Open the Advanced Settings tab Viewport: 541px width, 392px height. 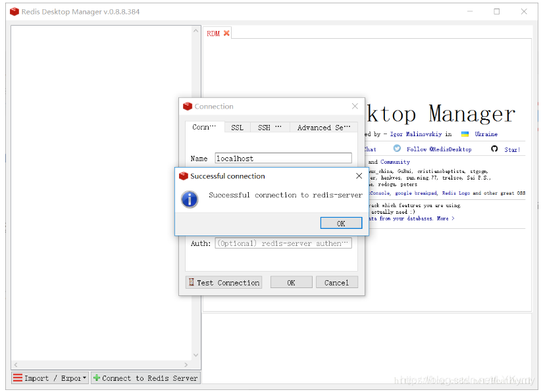[324, 127]
